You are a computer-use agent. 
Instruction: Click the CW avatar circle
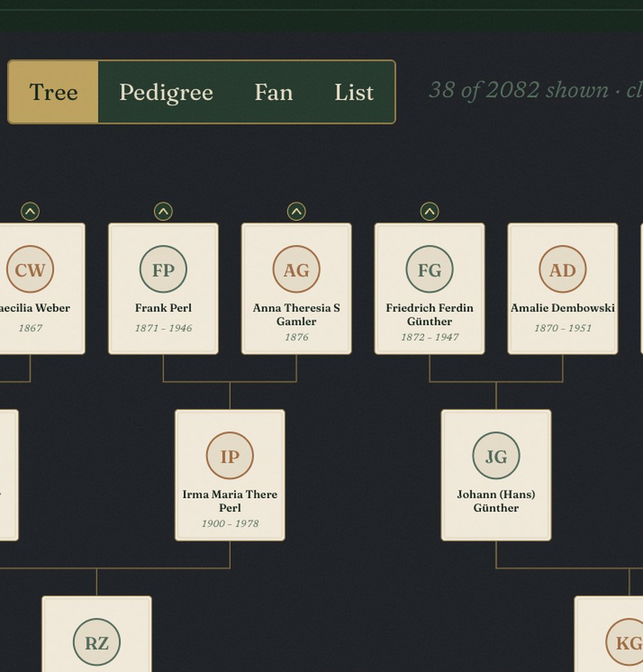tap(30, 269)
